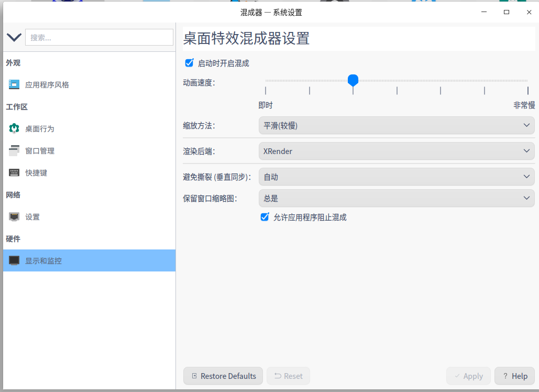This screenshot has width=539, height=392.
Task: Click the 动画速度 slider handle
Action: coord(353,80)
